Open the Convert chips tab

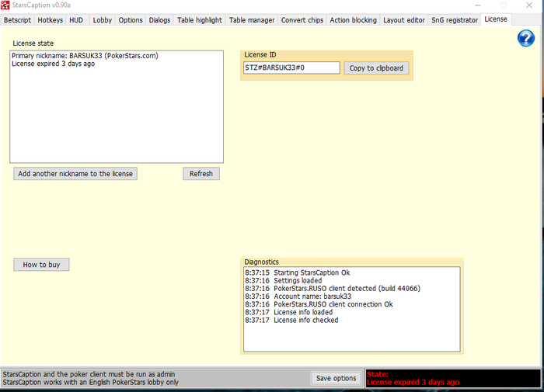tap(302, 20)
